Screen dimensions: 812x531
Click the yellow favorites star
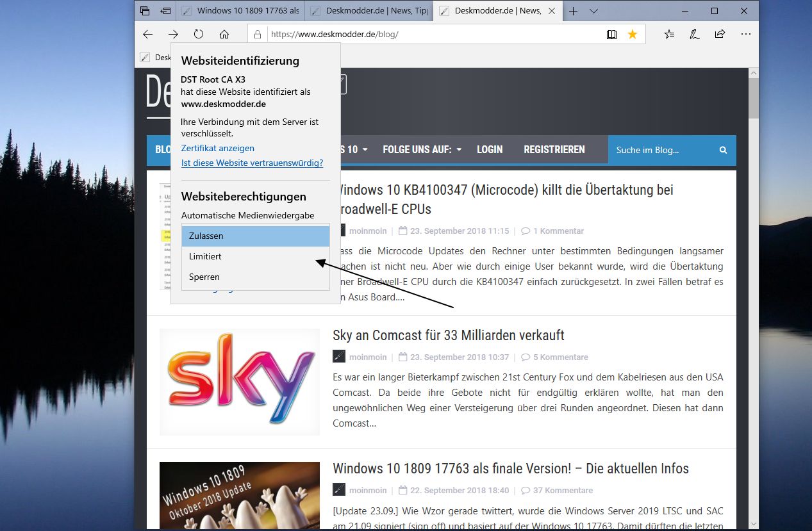[x=633, y=34]
